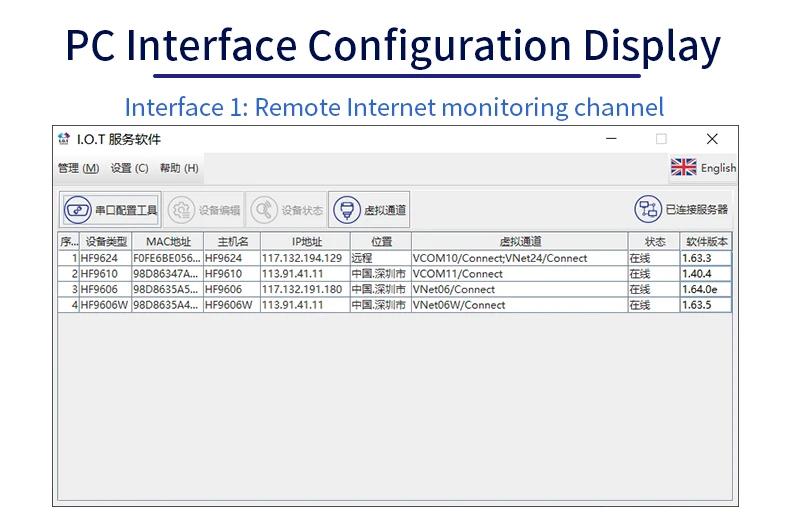Screen dimensions: 790x527
Task: Open the device status (设备状态) toolbar icon
Action: pyautogui.click(x=264, y=210)
